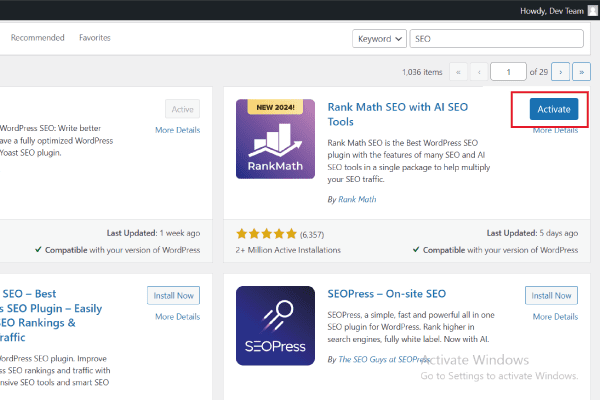Open the SEOPress plugin icon thumbnail
The width and height of the screenshot is (600, 400).
coord(276,326)
